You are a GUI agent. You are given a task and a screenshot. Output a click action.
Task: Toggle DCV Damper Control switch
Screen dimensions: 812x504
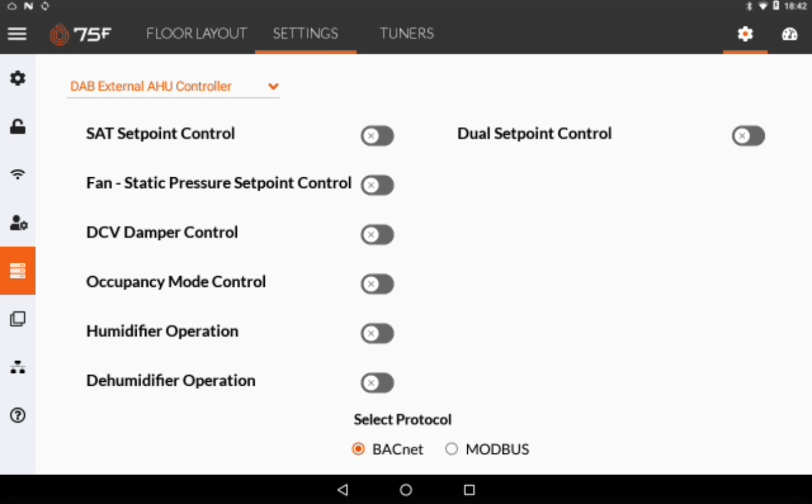click(x=377, y=234)
